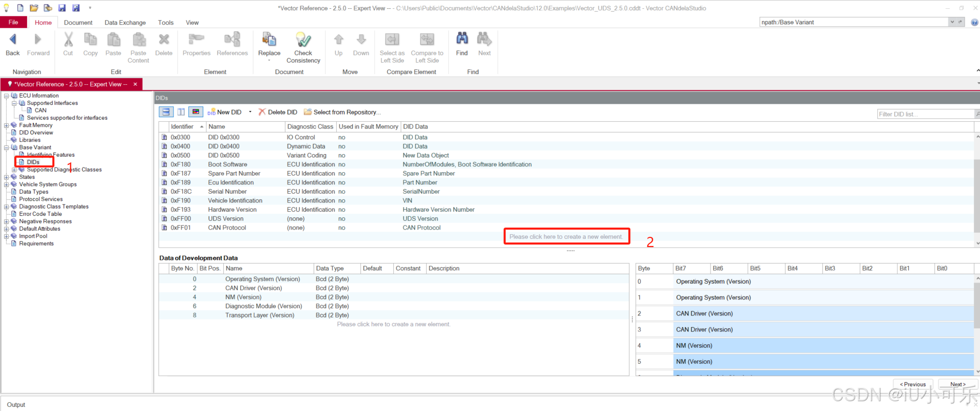Viewport: 980px width, 411px height.
Task: Open References for the element
Action: click(232, 45)
